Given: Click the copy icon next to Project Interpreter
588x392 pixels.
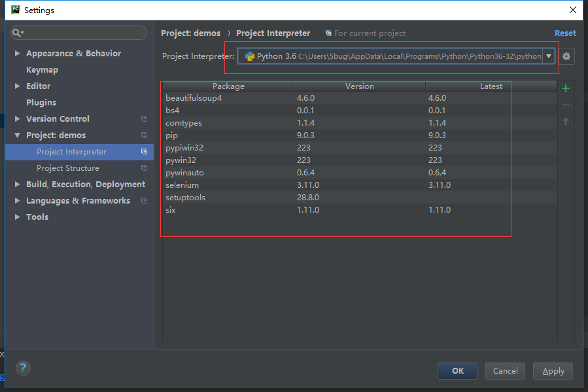Looking at the screenshot, I should (144, 152).
